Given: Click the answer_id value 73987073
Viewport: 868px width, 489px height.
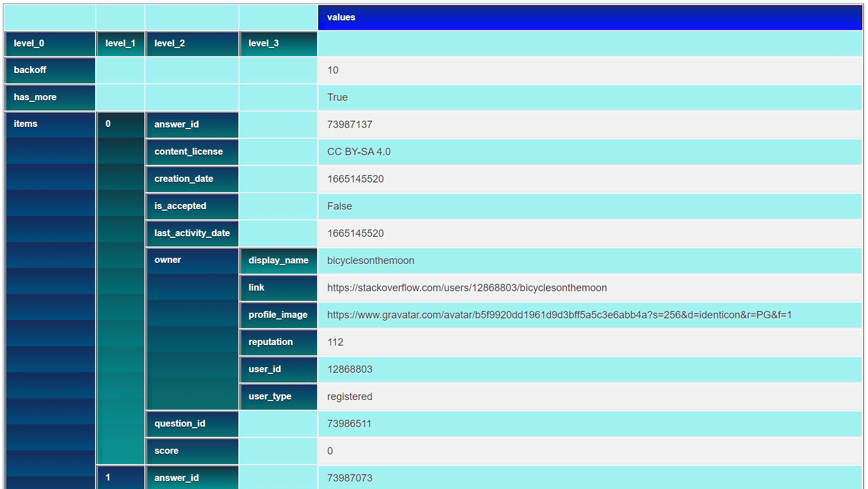Looking at the screenshot, I should click(349, 478).
